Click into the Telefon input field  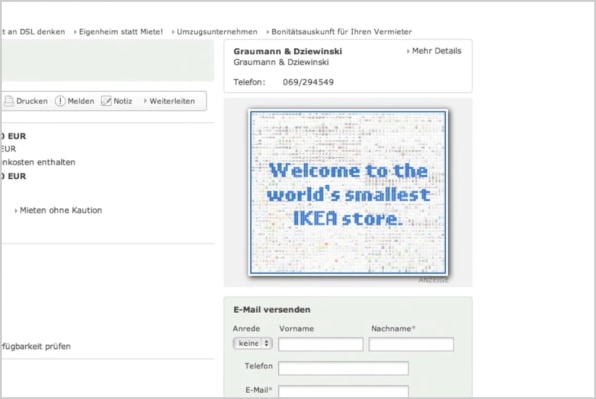343,368
